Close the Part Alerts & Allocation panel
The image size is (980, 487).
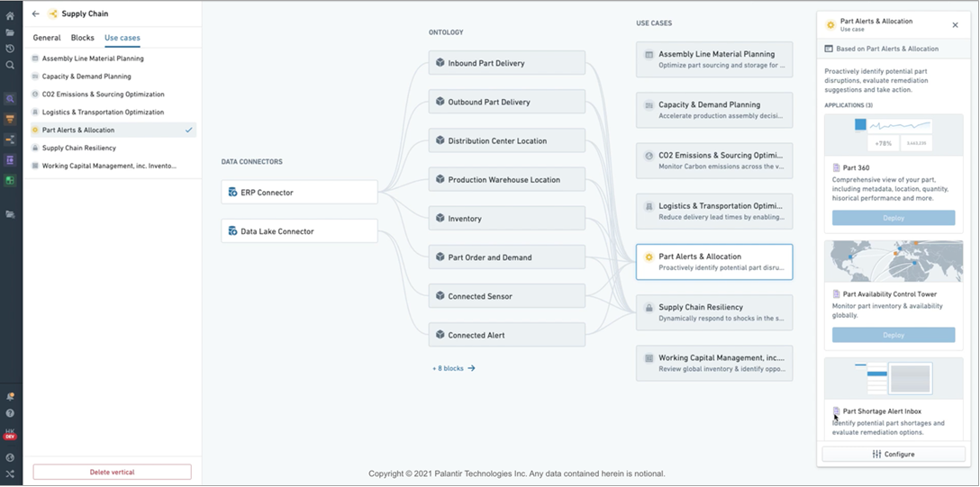pos(955,25)
